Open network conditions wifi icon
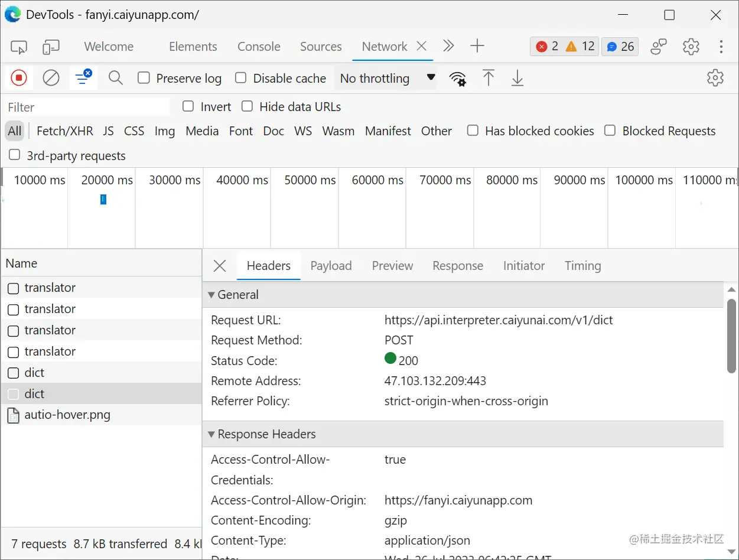Viewport: 739px width, 560px height. click(458, 78)
